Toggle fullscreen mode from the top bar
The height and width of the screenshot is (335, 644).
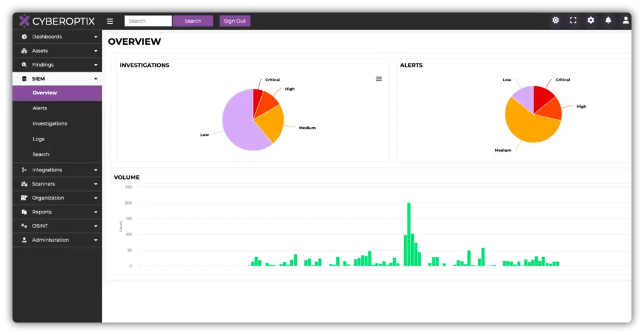tap(573, 20)
